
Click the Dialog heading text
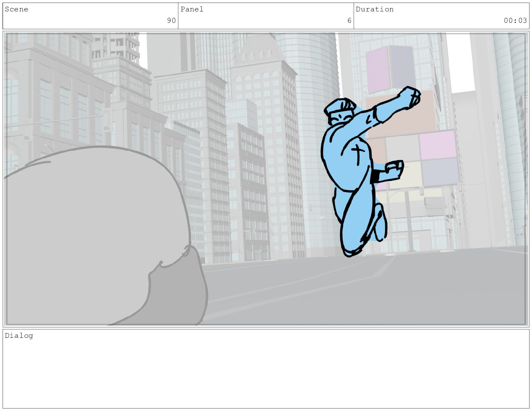coord(19,336)
